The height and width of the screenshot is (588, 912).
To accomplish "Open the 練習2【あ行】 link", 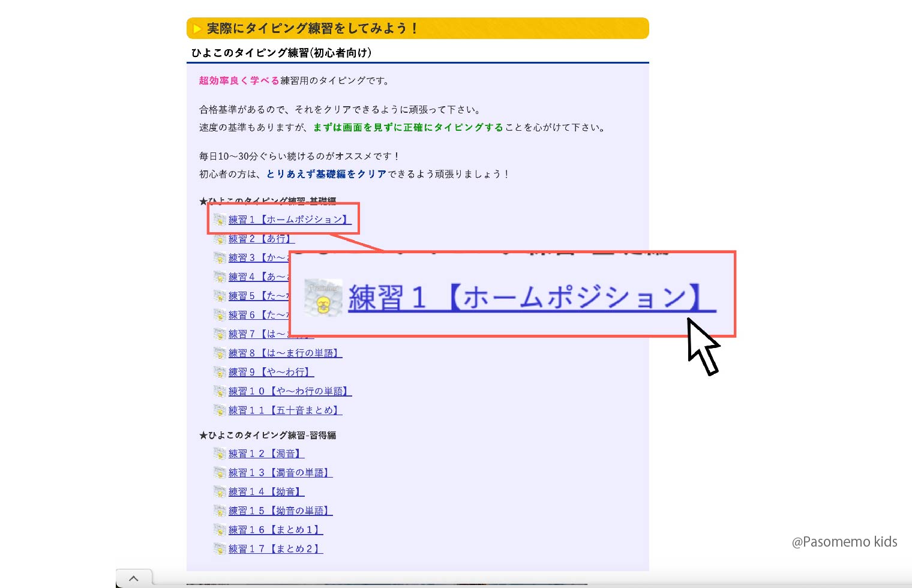I will coord(262,239).
